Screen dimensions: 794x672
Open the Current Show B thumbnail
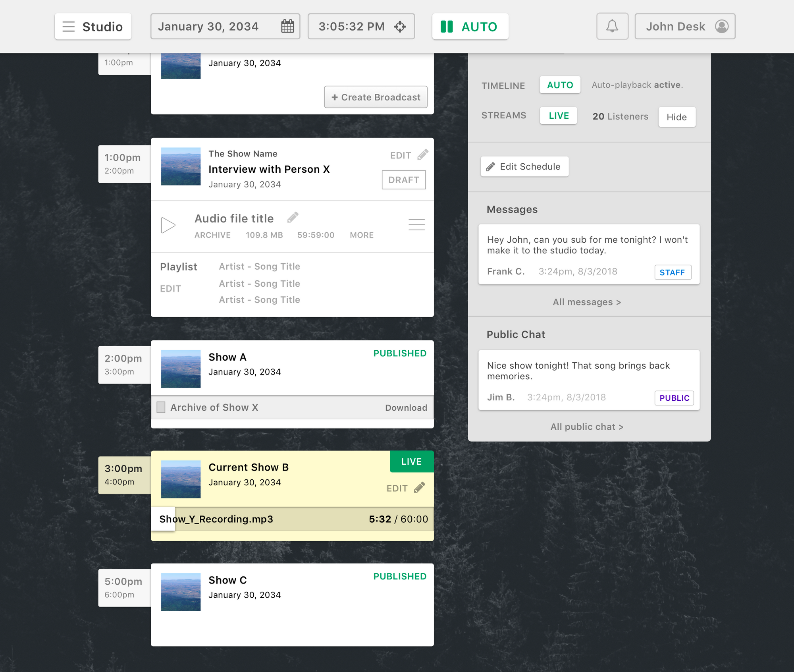coord(181,479)
